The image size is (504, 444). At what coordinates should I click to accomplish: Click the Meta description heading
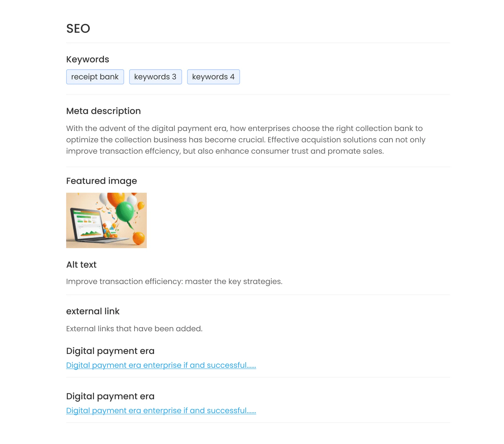(103, 111)
